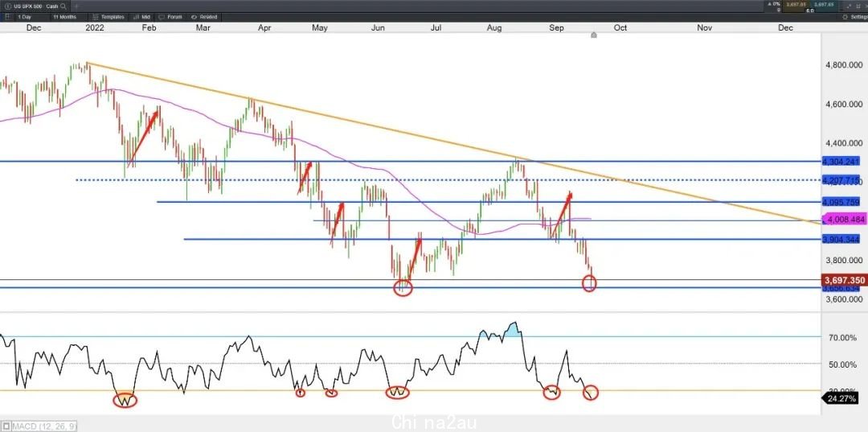Select the 24.27% RSI value label
The image size is (868, 432).
(841, 398)
